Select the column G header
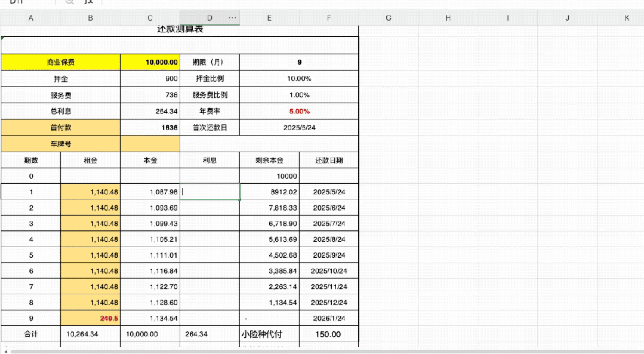The height and width of the screenshot is (354, 644). (389, 18)
